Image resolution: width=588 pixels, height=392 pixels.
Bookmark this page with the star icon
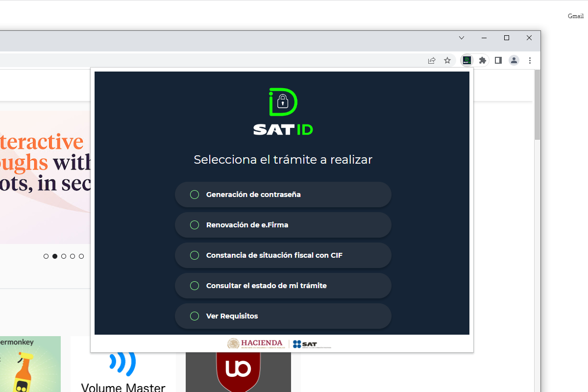pos(447,60)
